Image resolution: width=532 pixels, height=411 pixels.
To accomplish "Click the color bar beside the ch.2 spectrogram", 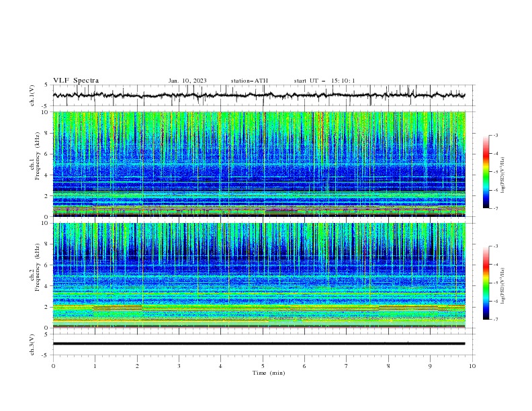I will (x=486, y=283).
